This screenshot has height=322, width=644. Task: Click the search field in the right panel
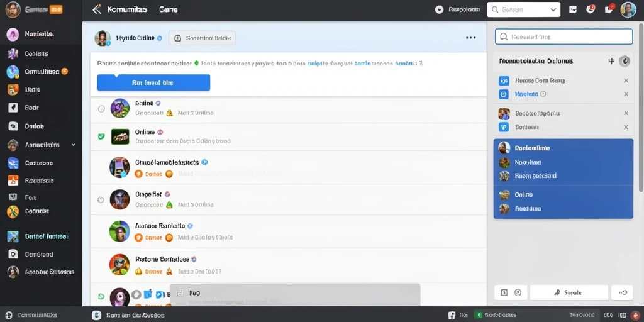tap(563, 36)
